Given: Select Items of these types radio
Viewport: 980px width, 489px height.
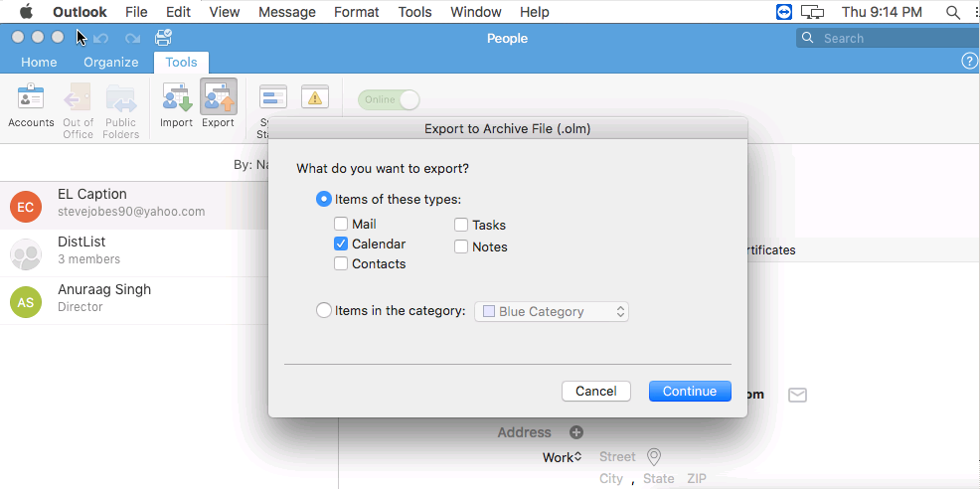Looking at the screenshot, I should tap(324, 200).
